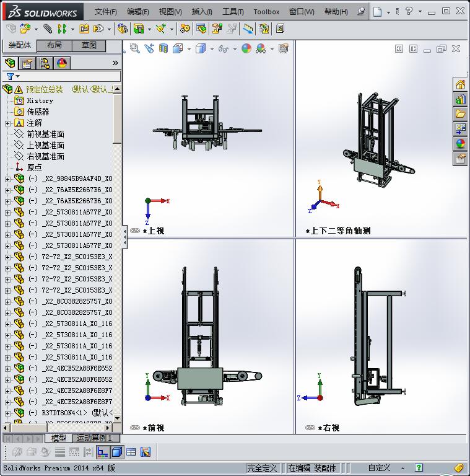The image size is (470, 476).
Task: Click the Apply Scene icon
Action: [x=261, y=48]
